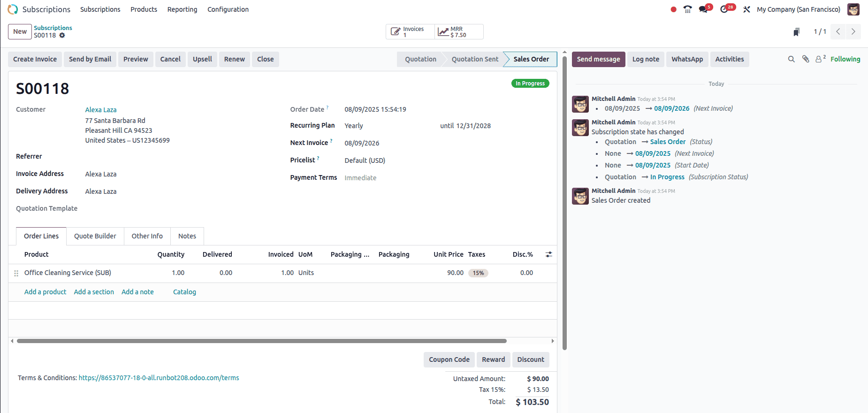Screen dimensions: 868x413
Task: Click the Upsell button
Action: [202, 59]
